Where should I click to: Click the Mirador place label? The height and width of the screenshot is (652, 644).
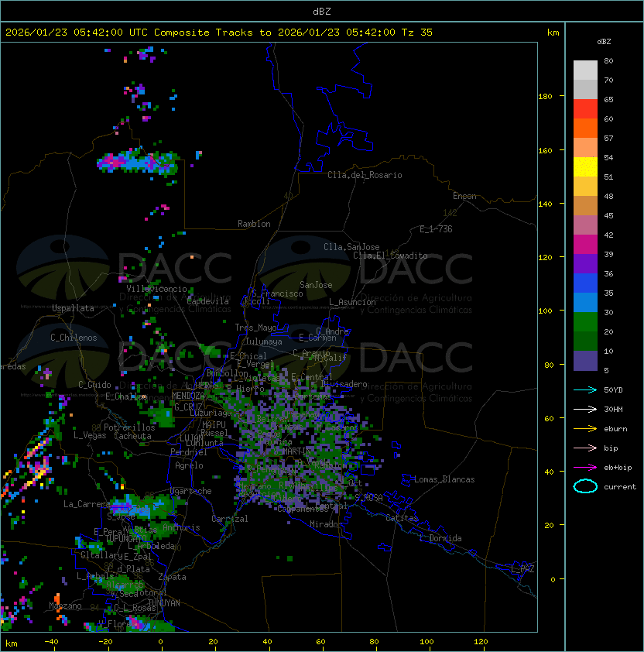[326, 524]
